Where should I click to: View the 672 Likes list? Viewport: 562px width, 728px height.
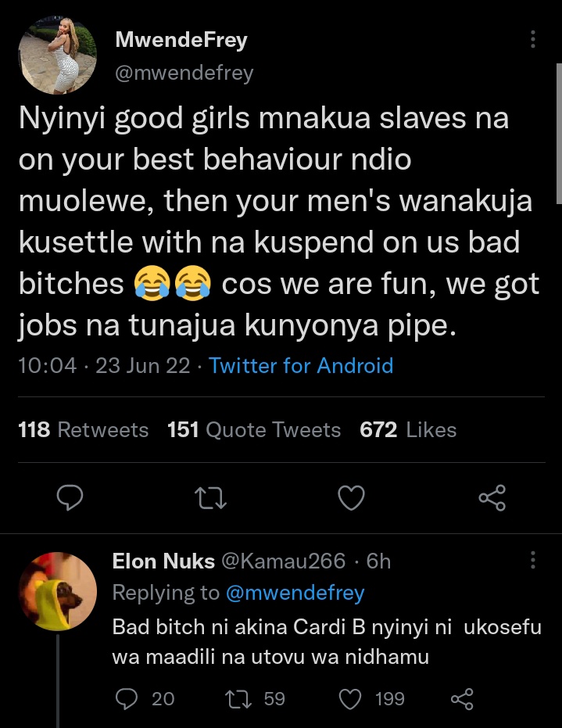click(x=408, y=429)
